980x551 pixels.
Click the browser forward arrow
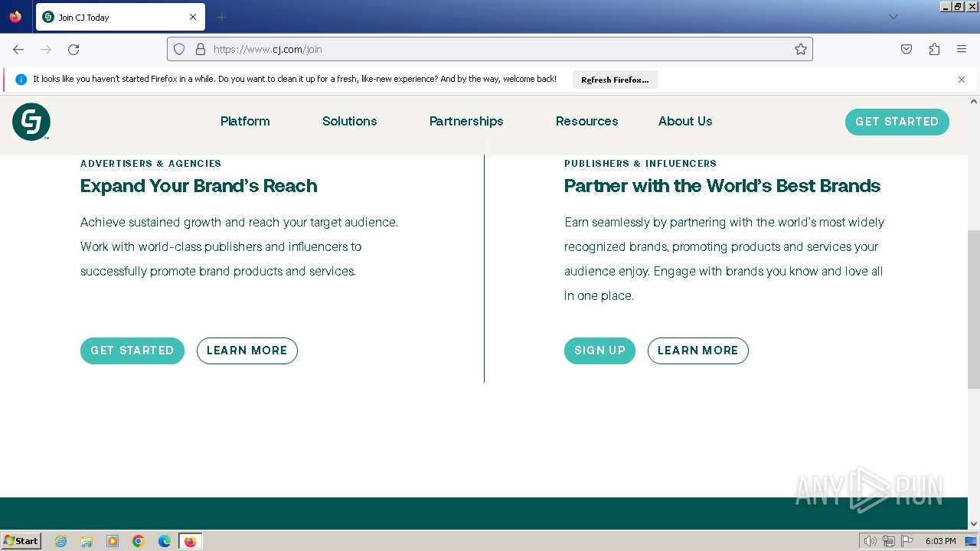pyautogui.click(x=46, y=49)
